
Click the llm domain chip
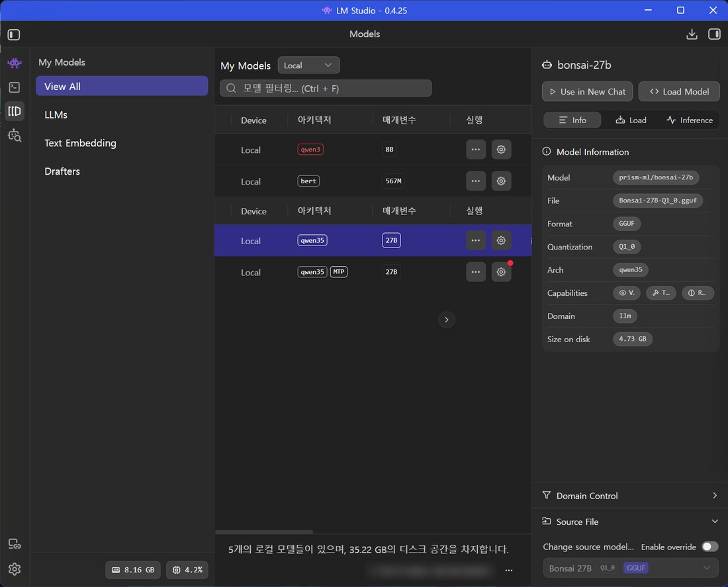[625, 316]
